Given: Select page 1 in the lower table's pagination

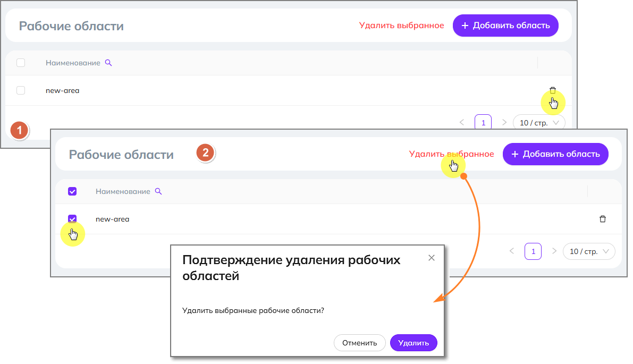Looking at the screenshot, I should [x=533, y=251].
